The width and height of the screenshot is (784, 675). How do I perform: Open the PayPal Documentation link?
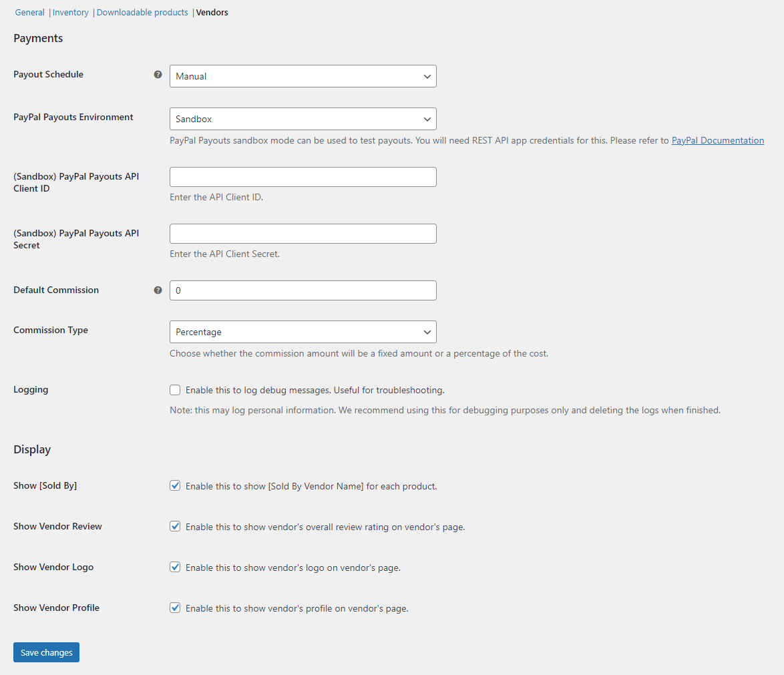tap(717, 140)
